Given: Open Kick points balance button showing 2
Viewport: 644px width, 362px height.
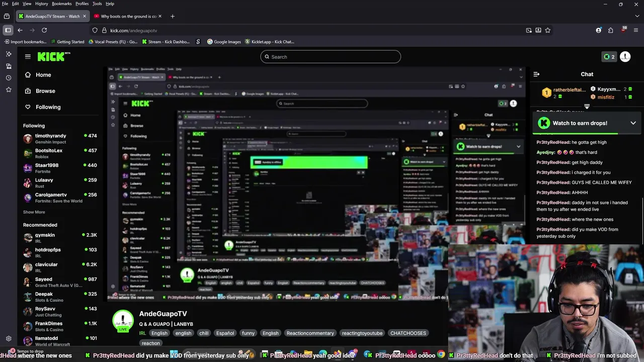Looking at the screenshot, I should pyautogui.click(x=609, y=57).
